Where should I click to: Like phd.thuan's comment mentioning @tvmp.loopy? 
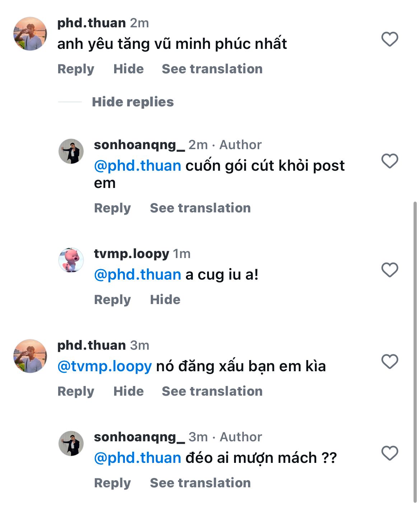click(x=389, y=362)
